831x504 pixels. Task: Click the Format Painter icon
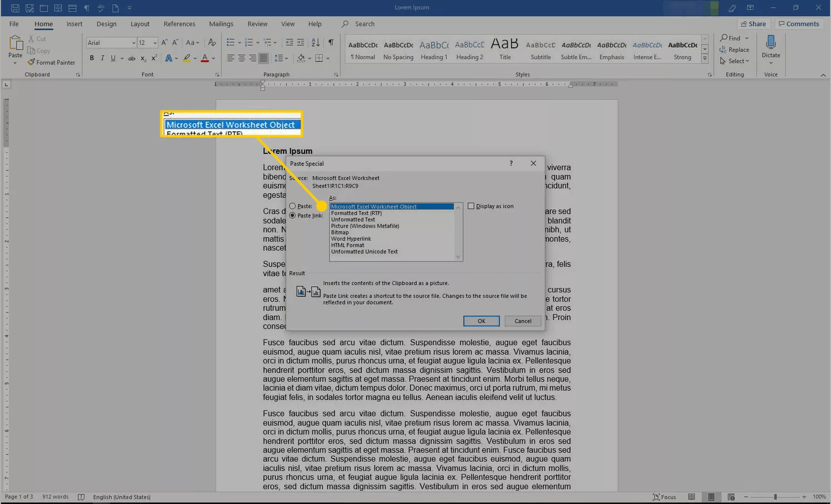tap(32, 63)
